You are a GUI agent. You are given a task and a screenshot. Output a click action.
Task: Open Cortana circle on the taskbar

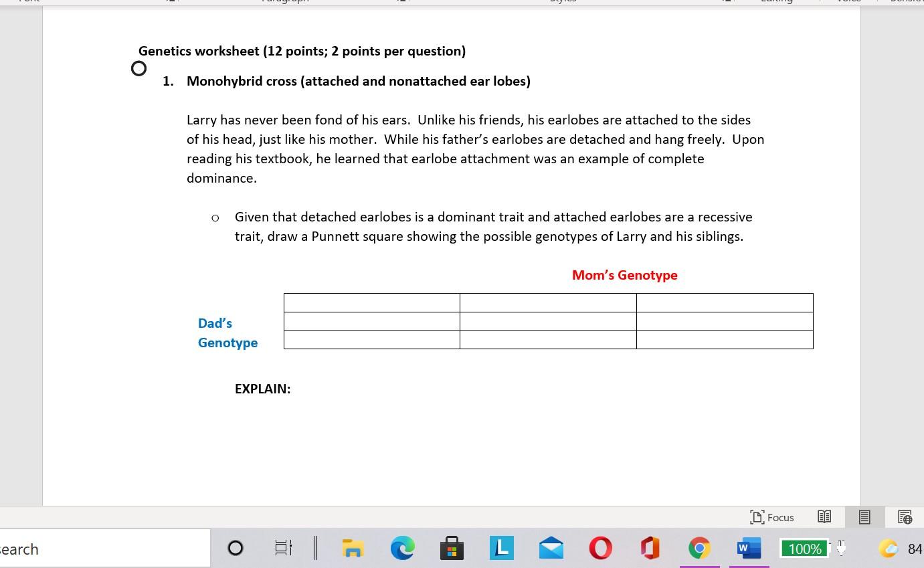click(236, 549)
